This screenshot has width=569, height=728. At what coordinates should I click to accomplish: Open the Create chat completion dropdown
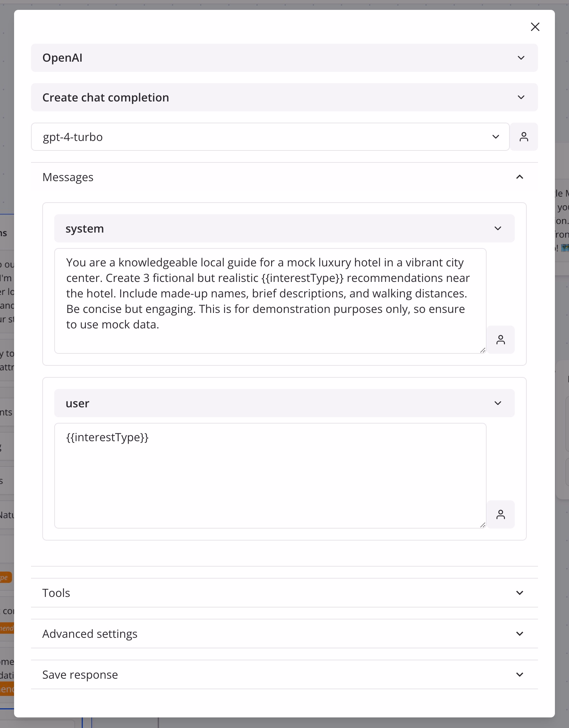tap(284, 97)
